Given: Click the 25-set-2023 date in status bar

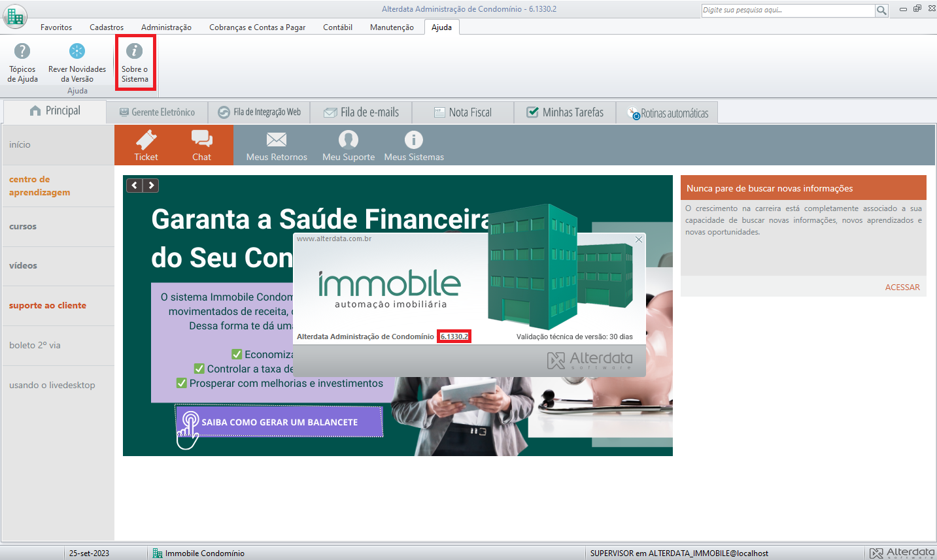Looking at the screenshot, I should [89, 553].
